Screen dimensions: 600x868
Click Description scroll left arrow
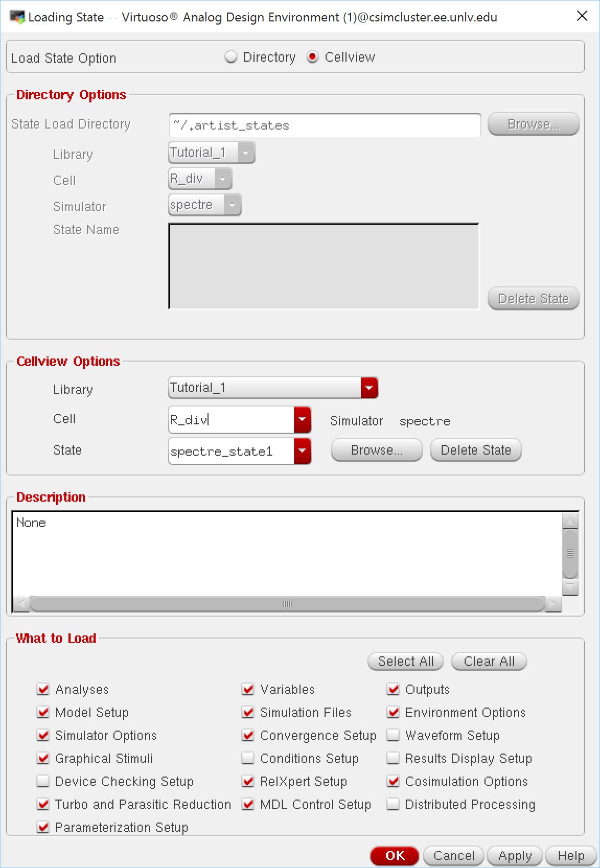[21, 604]
